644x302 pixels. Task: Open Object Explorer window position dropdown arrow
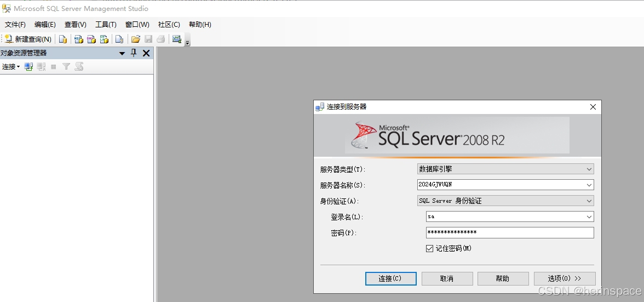(x=122, y=53)
